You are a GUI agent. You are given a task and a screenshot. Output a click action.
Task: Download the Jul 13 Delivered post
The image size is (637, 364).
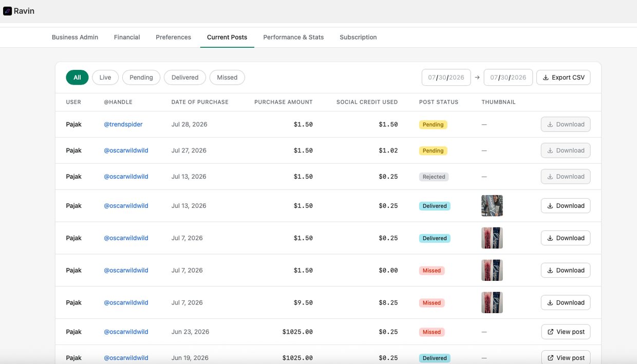tap(566, 206)
